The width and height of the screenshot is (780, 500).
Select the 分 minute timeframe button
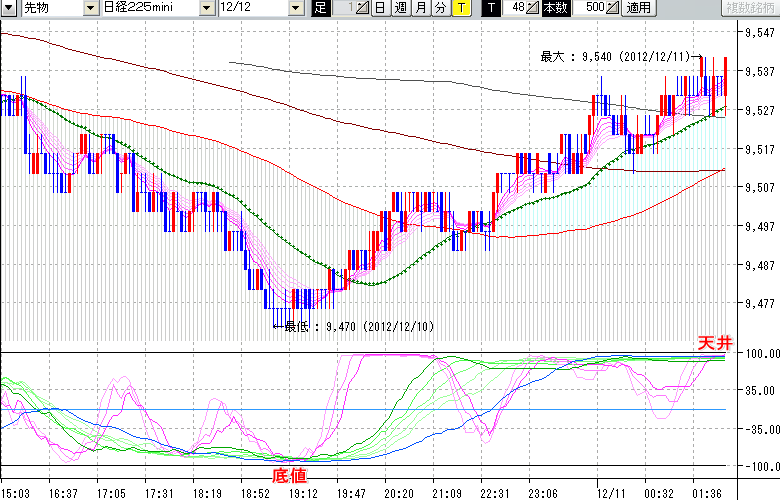[x=440, y=8]
